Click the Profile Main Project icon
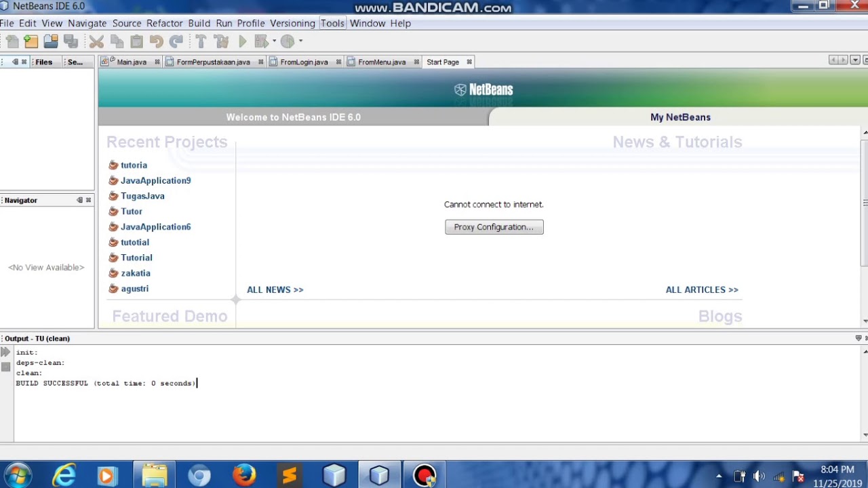The height and width of the screenshot is (488, 868). 288,42
